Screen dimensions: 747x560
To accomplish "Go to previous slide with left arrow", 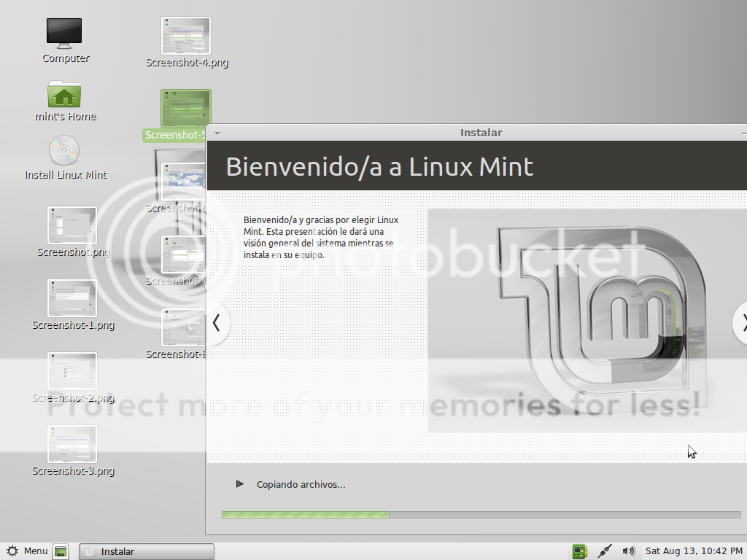I will [217, 322].
